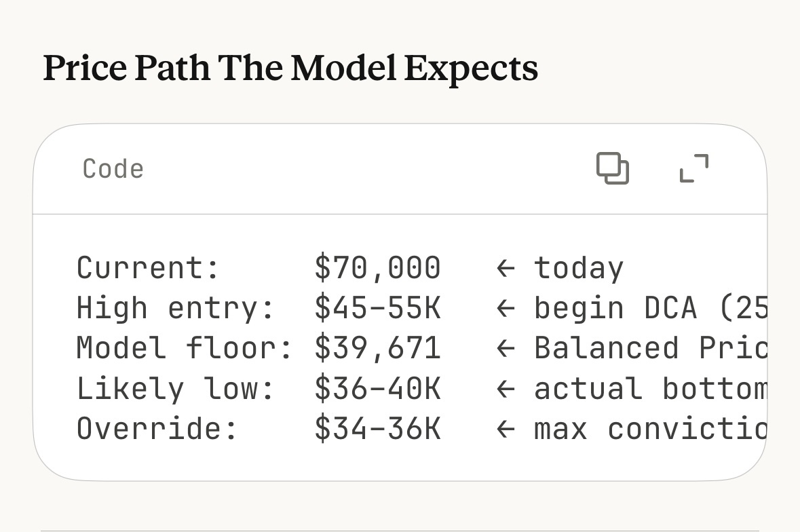Click the "High entry:" label

point(175,308)
